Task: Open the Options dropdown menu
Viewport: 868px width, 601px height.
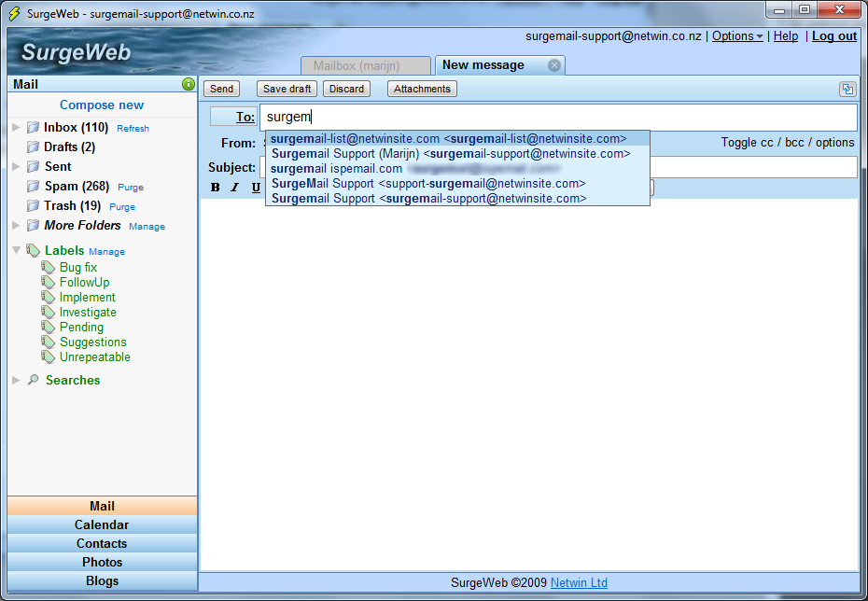Action: tap(737, 36)
